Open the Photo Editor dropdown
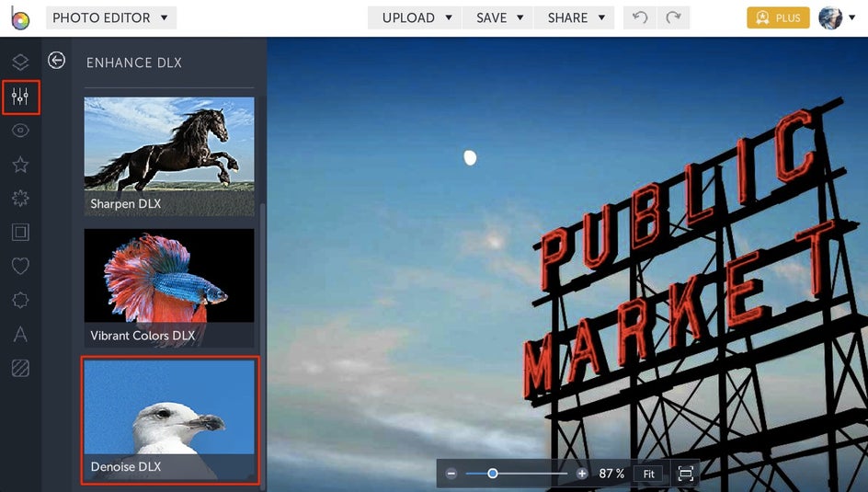Image resolution: width=868 pixels, height=492 pixels. (111, 17)
